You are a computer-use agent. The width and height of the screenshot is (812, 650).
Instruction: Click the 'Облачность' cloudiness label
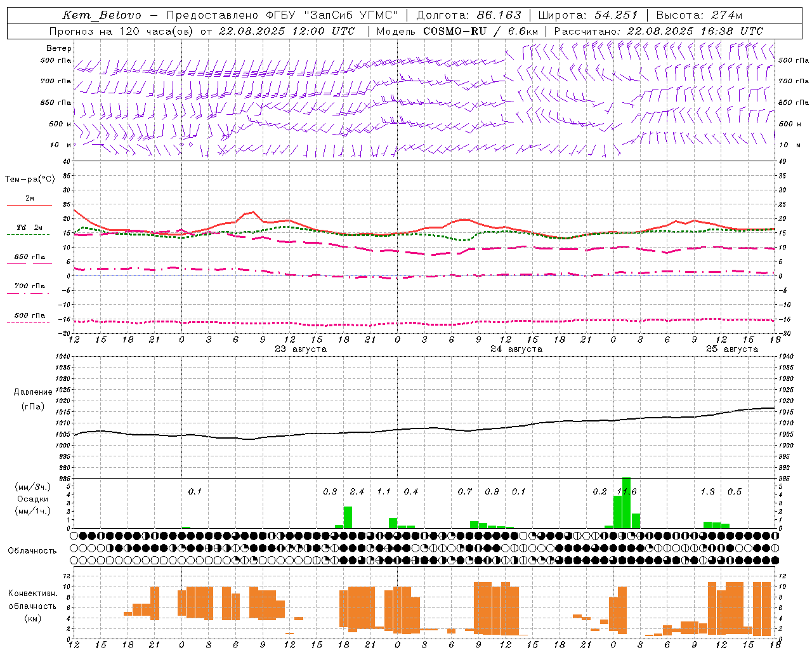(32, 551)
